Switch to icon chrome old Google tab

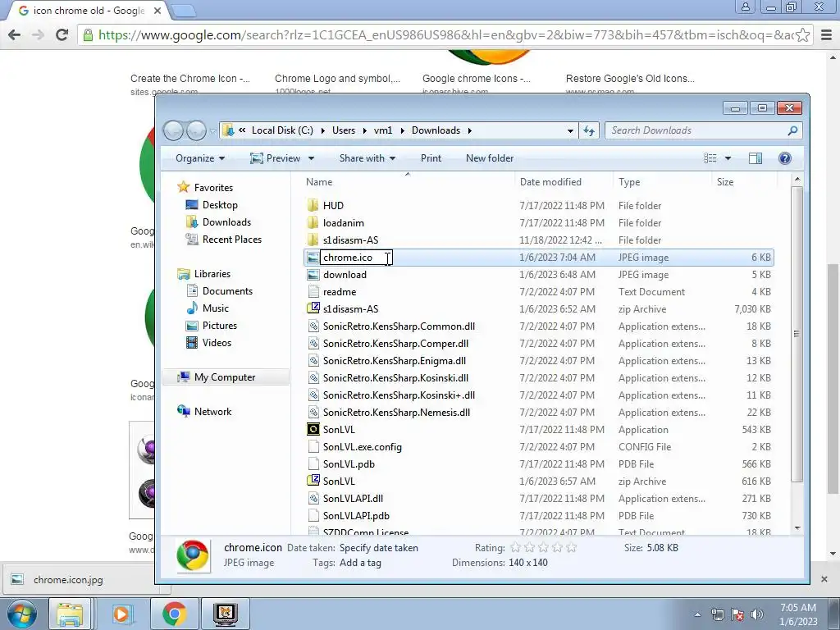click(x=89, y=11)
